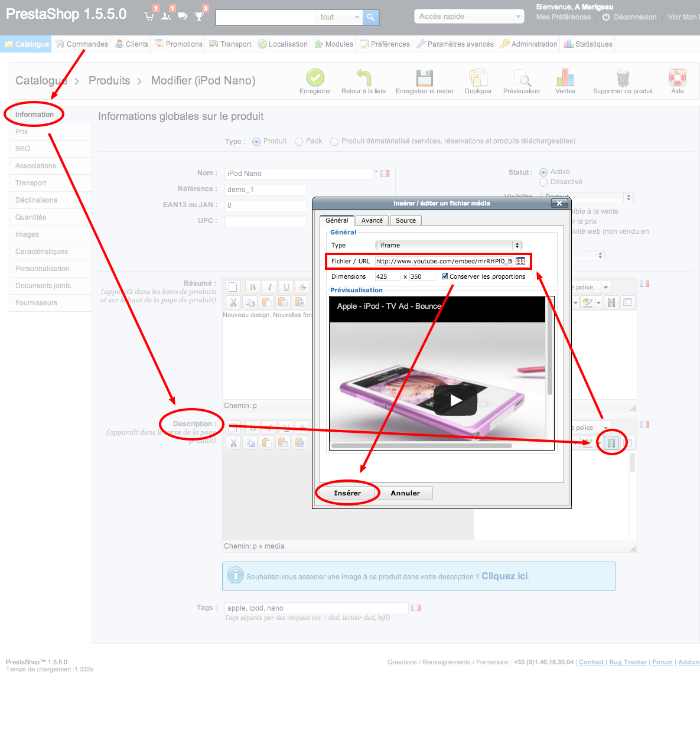The image size is (700, 734).
Task: Open the search scope 'tout' dropdown
Action: tap(340, 17)
